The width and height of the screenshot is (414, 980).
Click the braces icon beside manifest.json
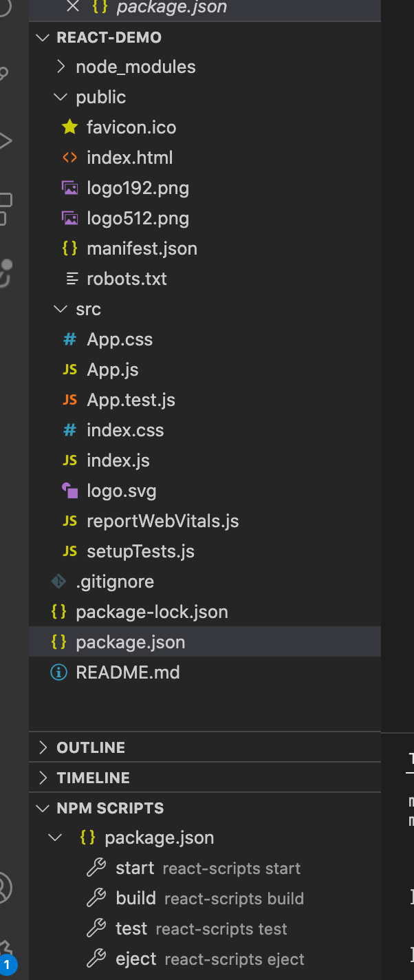69,248
